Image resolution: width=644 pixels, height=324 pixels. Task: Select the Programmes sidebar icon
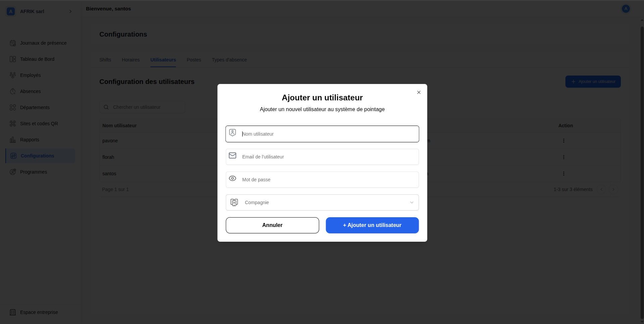(x=12, y=172)
